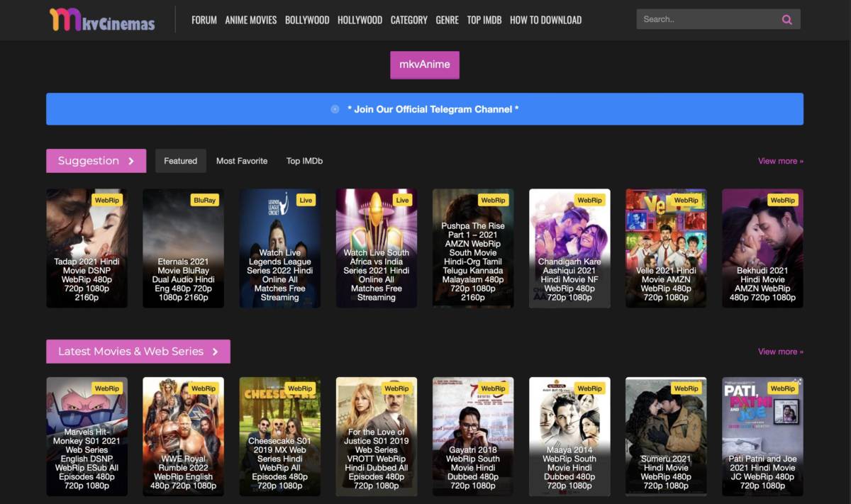Click the Telegram icon in the blue banner
Screen dimensions: 851x504
[335, 109]
